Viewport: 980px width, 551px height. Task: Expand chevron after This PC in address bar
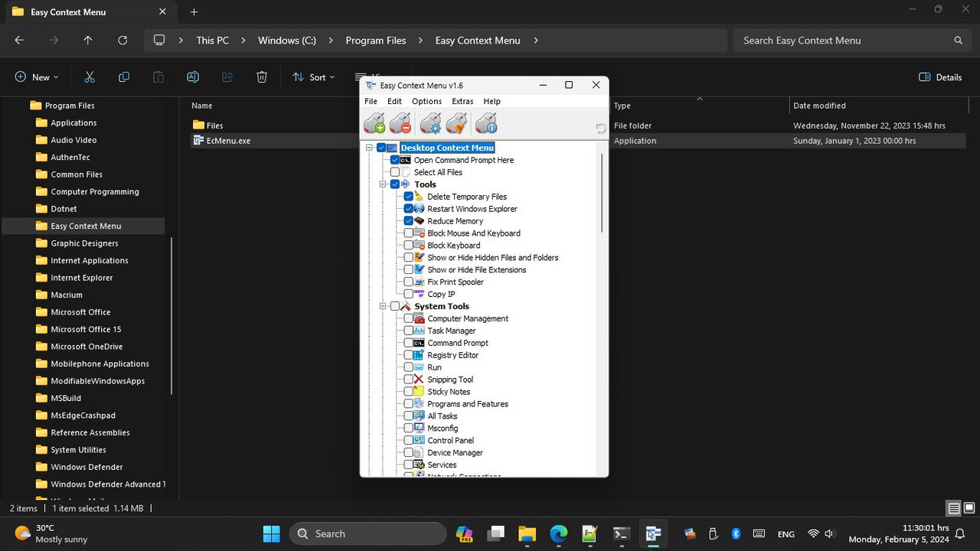coord(243,41)
